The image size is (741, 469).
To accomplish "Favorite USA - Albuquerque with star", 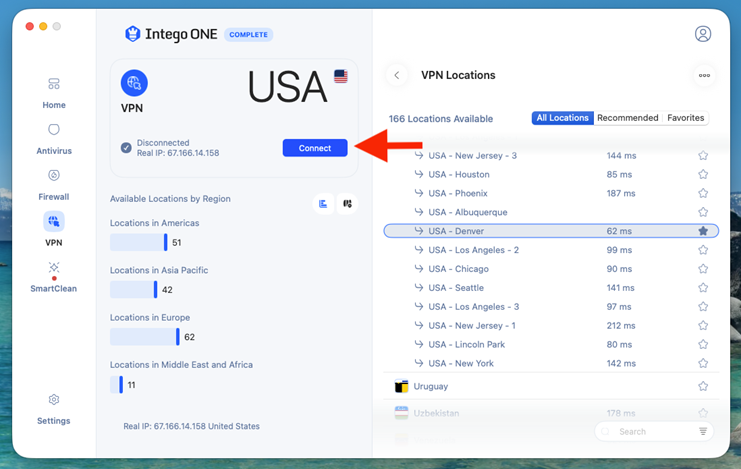I will coord(703,212).
